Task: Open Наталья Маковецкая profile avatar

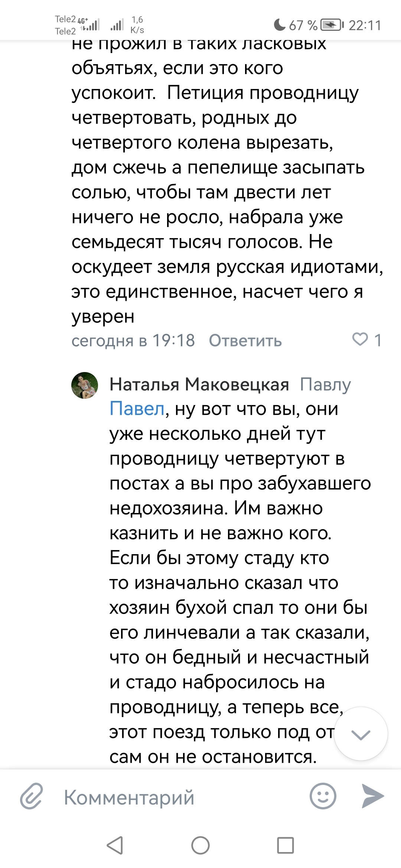Action: tap(85, 385)
